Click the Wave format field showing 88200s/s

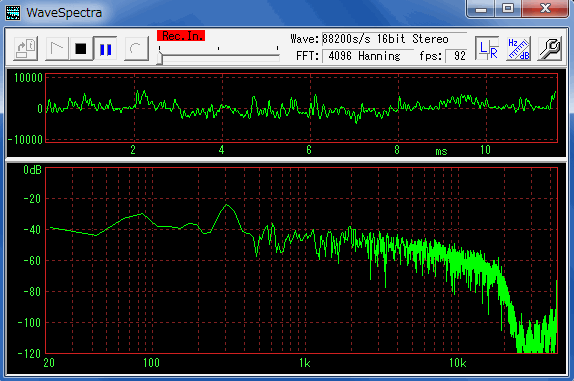[x=394, y=39]
